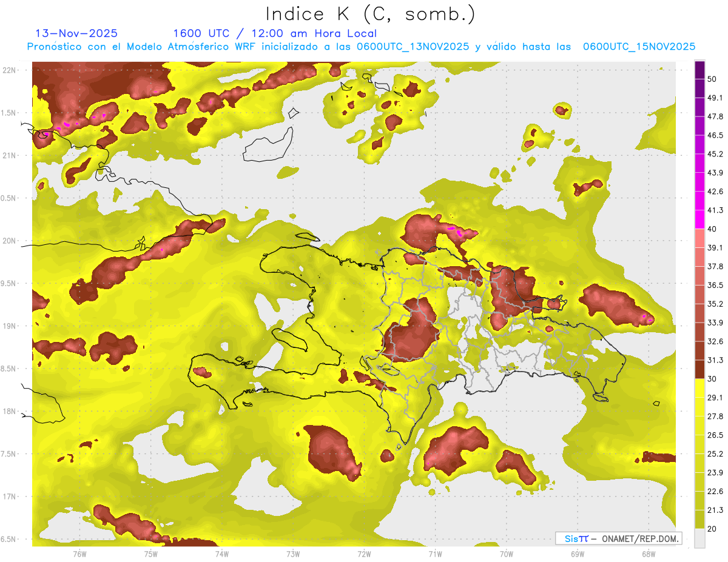Image resolution: width=728 pixels, height=562 pixels.
Task: Click the colorbar value "25.2"
Action: click(715, 454)
